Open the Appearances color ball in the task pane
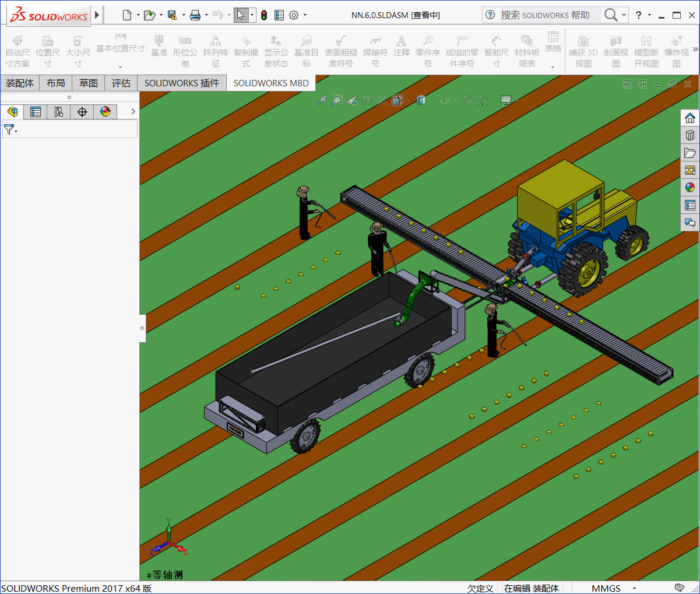Screen dimensions: 700x594 pyautogui.click(x=690, y=187)
